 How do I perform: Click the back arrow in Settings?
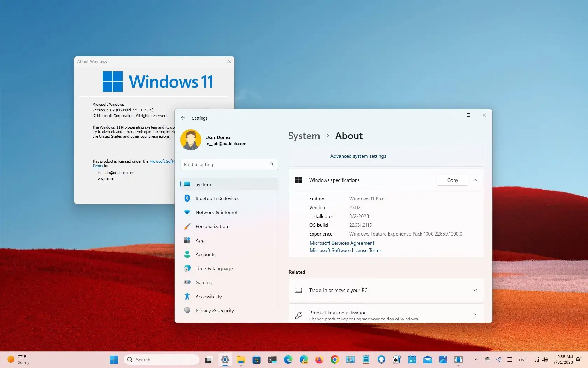183,118
